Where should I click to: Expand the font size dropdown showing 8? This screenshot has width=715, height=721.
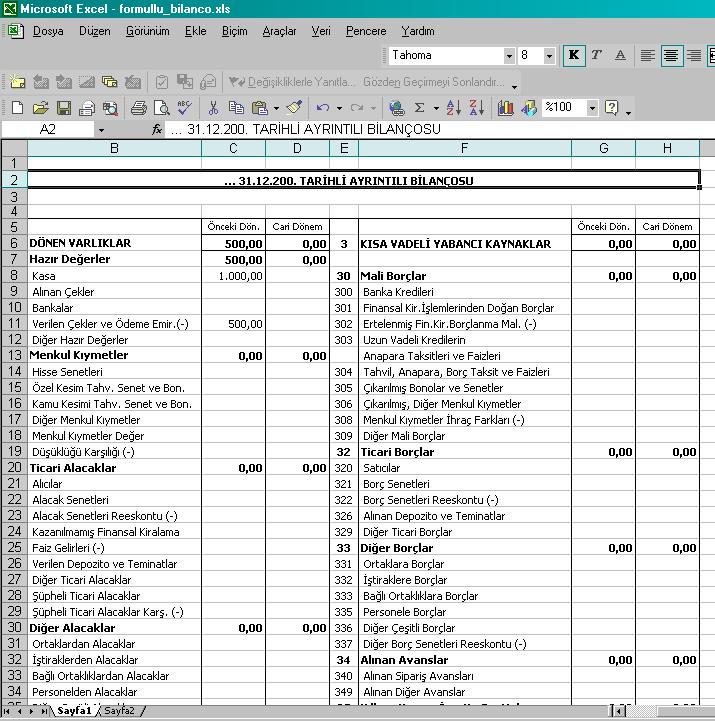pos(551,56)
